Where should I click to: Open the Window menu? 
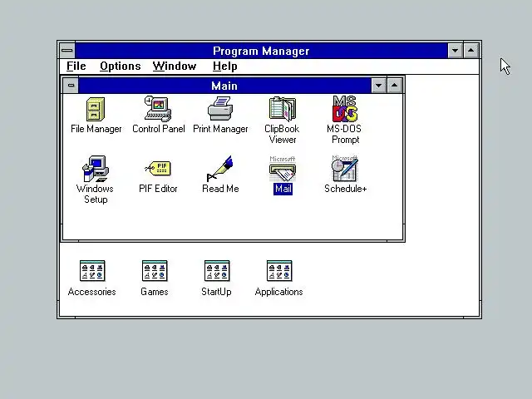[x=175, y=66]
